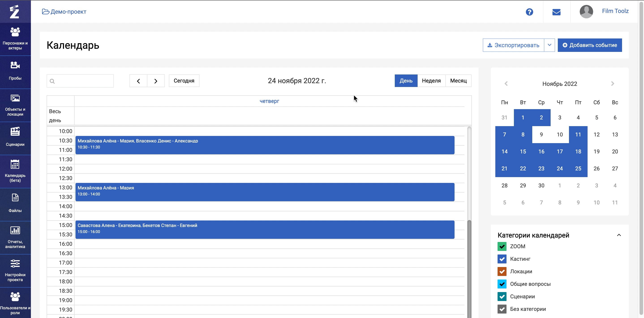Uncheck the ZOOM category

click(502, 246)
